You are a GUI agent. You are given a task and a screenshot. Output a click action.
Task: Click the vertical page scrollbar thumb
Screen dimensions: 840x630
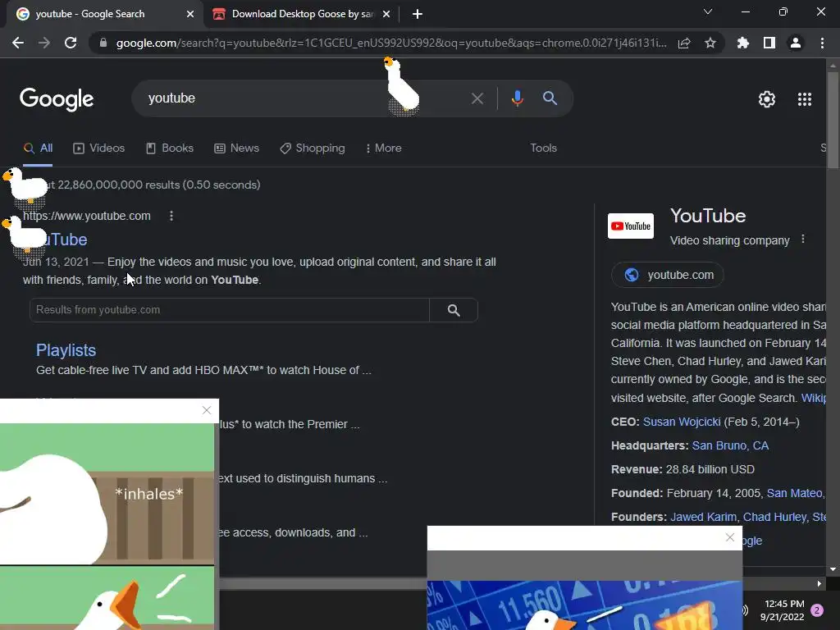tap(833, 121)
